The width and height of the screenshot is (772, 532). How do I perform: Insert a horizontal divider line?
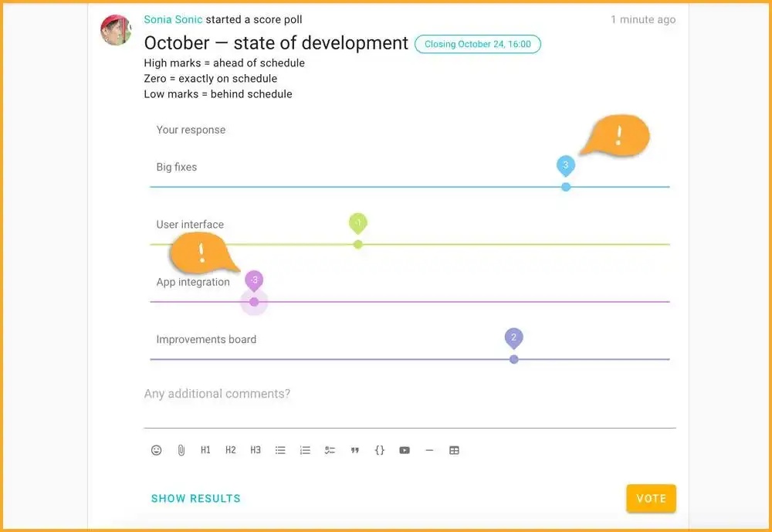[429, 450]
